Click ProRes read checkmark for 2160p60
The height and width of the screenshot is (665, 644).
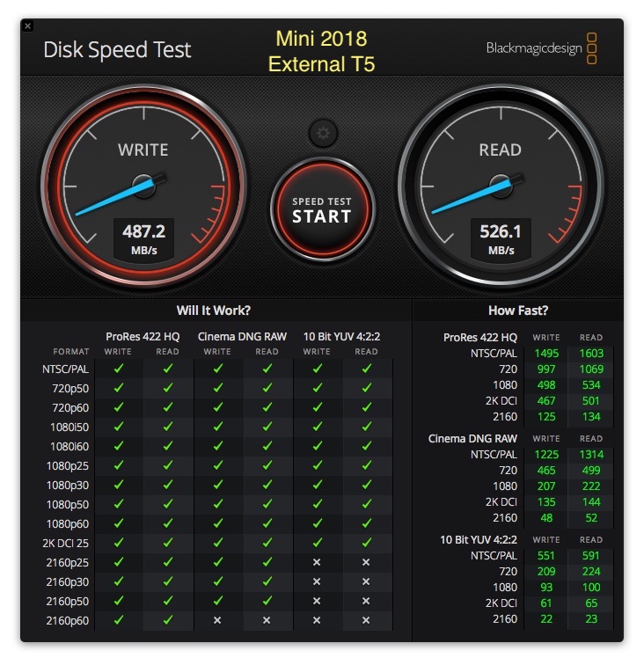(168, 620)
